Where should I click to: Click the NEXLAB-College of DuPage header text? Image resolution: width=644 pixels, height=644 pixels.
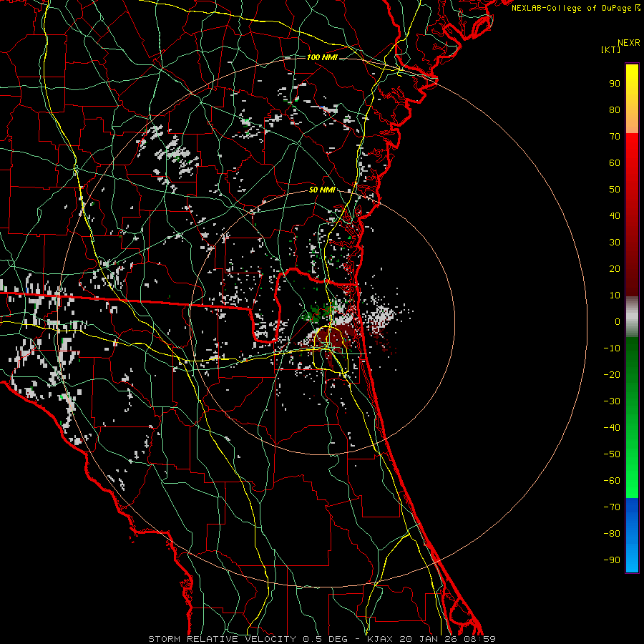(x=575, y=8)
